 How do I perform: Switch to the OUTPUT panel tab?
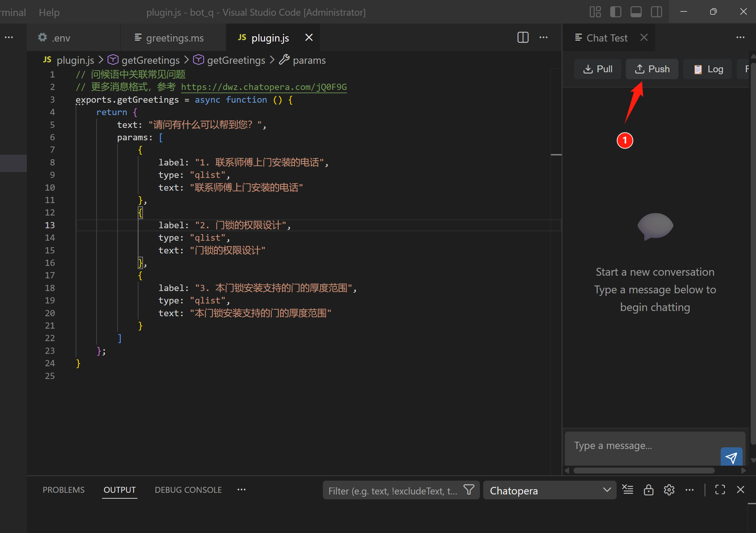click(119, 490)
